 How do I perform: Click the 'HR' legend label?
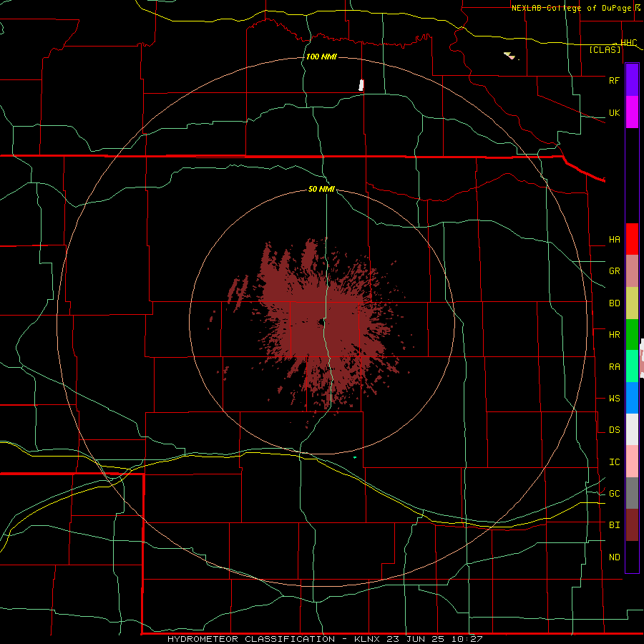(614, 335)
